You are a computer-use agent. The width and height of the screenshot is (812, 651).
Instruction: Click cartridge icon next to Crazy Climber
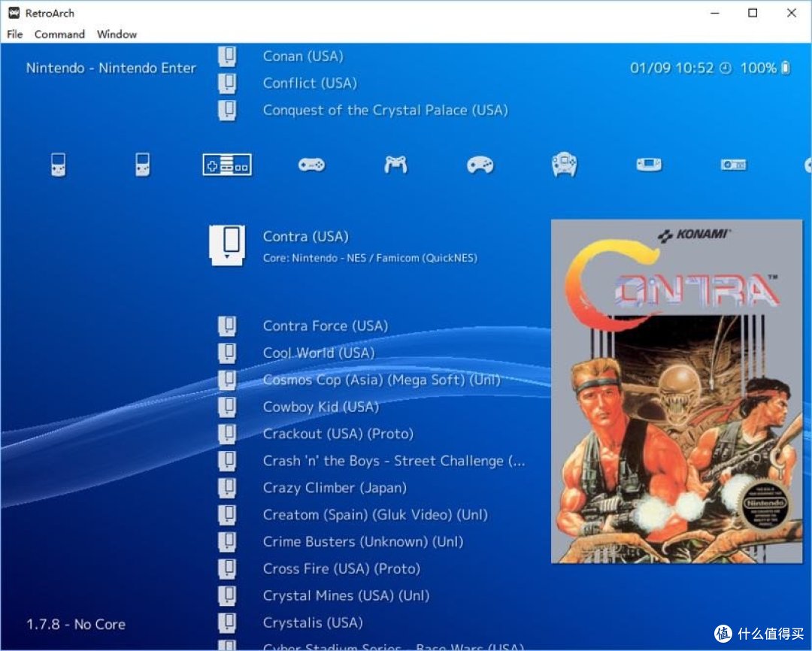[227, 487]
